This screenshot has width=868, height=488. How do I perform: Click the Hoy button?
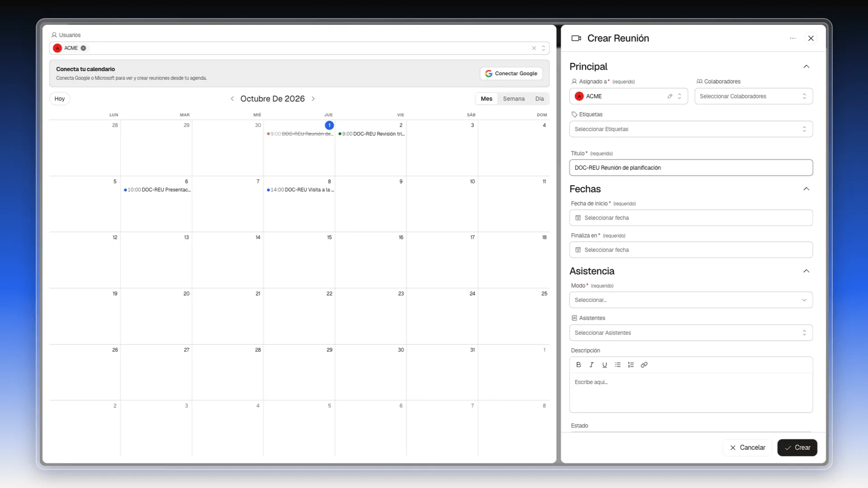[x=60, y=99]
